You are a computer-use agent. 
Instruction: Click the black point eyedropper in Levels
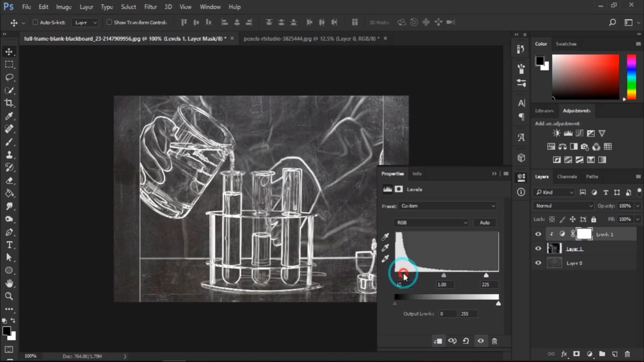click(385, 237)
